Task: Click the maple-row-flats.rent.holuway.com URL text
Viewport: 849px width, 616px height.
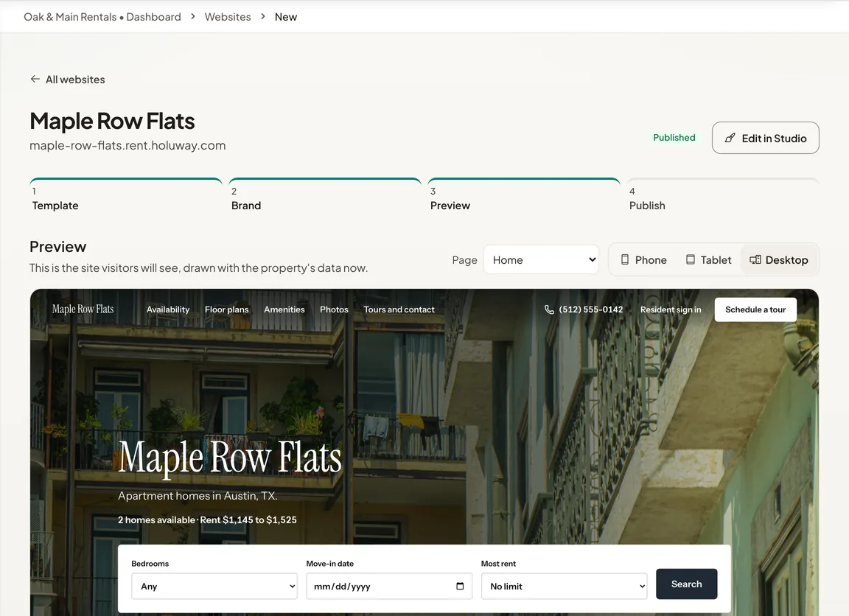Action: (x=127, y=146)
